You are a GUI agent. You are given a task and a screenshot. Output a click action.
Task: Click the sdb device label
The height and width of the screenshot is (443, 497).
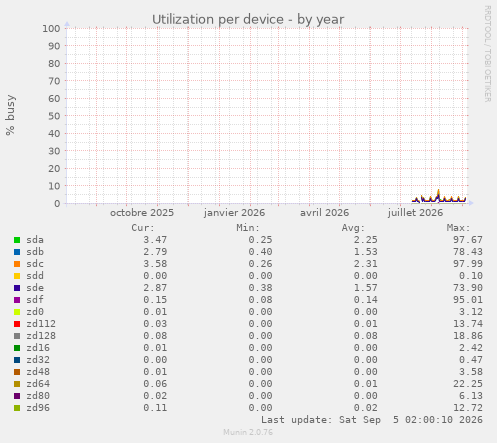[x=35, y=252]
